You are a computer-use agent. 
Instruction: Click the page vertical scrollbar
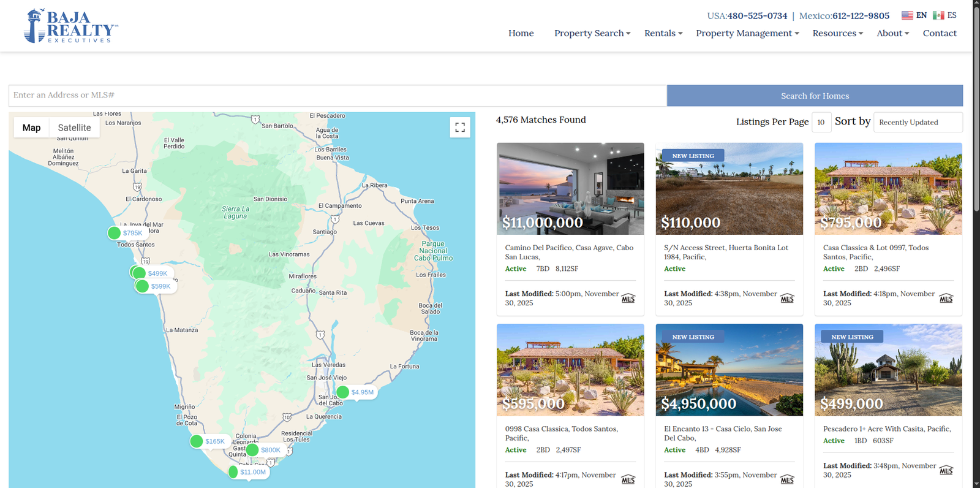(x=976, y=123)
